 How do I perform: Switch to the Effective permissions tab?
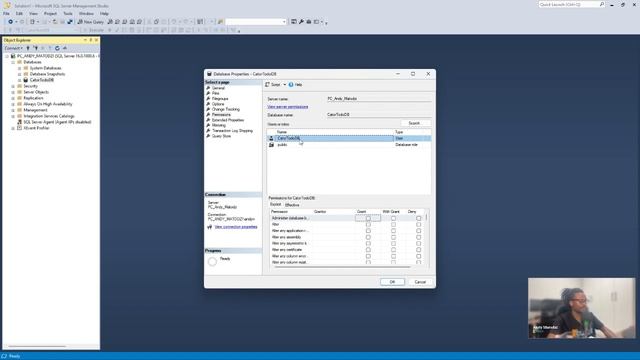(x=292, y=205)
